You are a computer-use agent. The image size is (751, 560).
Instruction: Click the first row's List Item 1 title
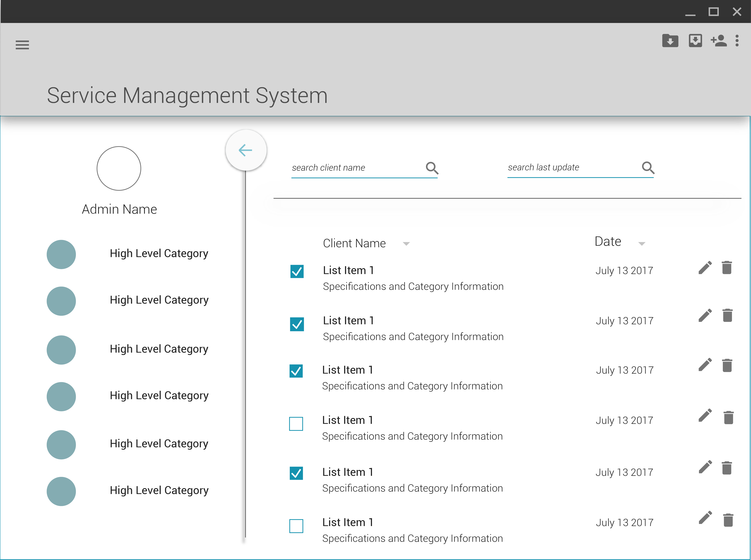(x=348, y=271)
